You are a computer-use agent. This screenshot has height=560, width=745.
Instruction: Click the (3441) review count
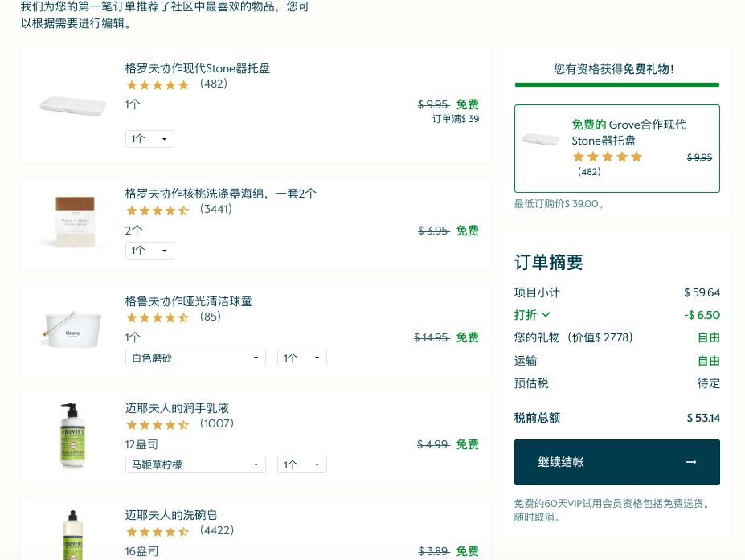pos(215,209)
